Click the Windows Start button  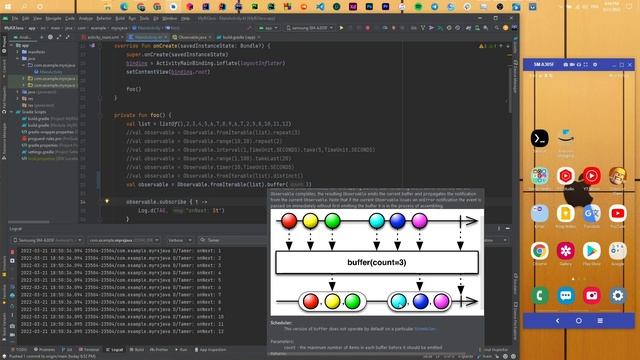click(8, 7)
